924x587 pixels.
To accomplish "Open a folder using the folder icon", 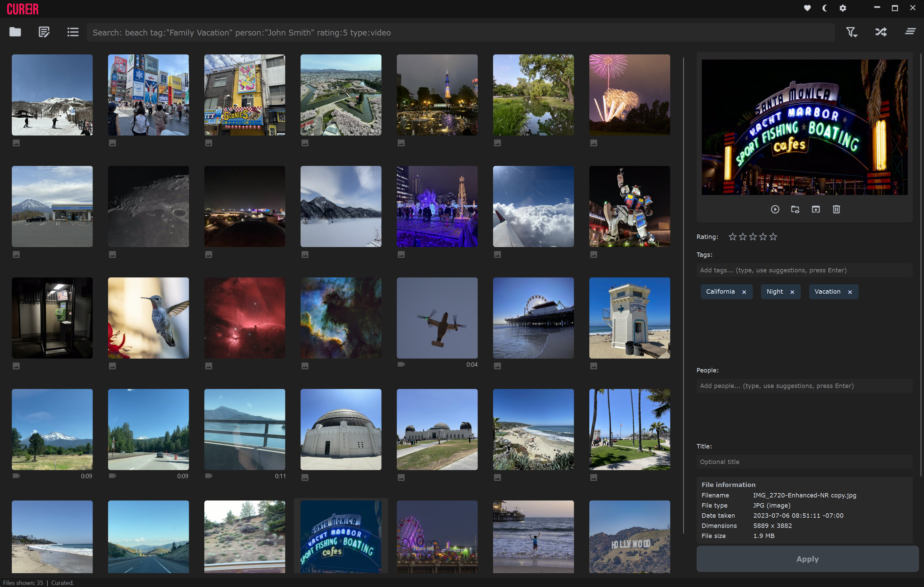I will [x=15, y=32].
